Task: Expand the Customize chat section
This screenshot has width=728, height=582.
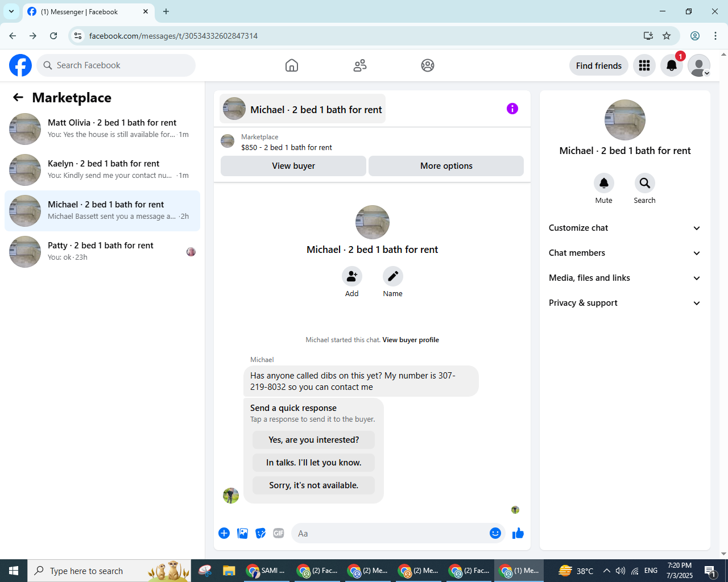Action: pyautogui.click(x=625, y=228)
